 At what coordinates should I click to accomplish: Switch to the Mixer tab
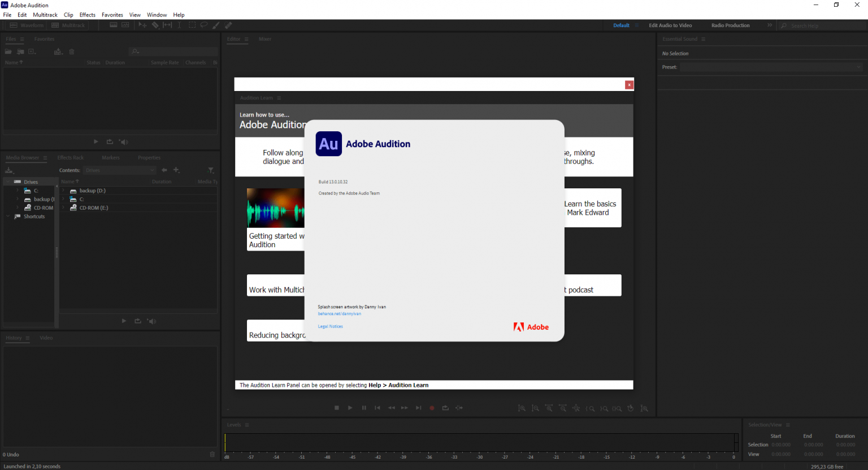265,39
